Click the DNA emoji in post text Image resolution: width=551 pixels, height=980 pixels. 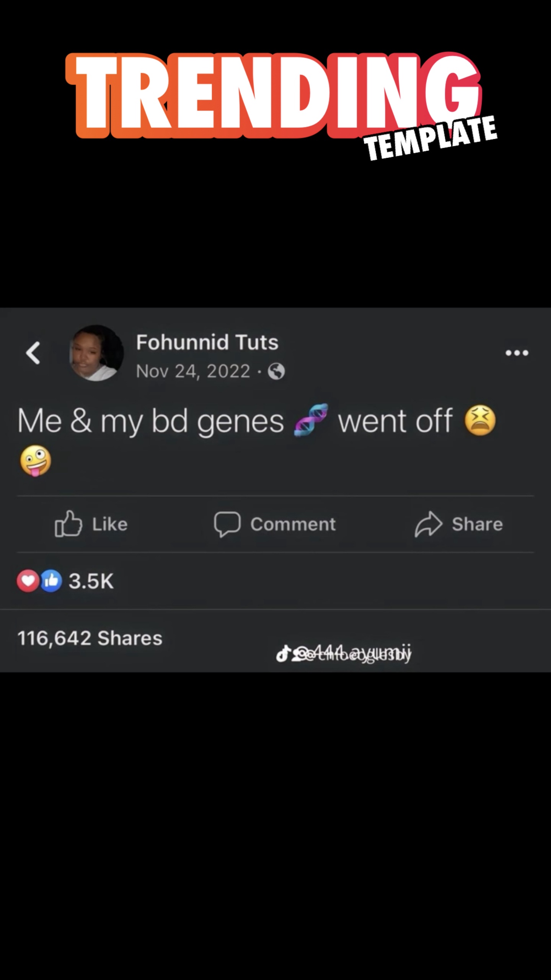coord(311,420)
